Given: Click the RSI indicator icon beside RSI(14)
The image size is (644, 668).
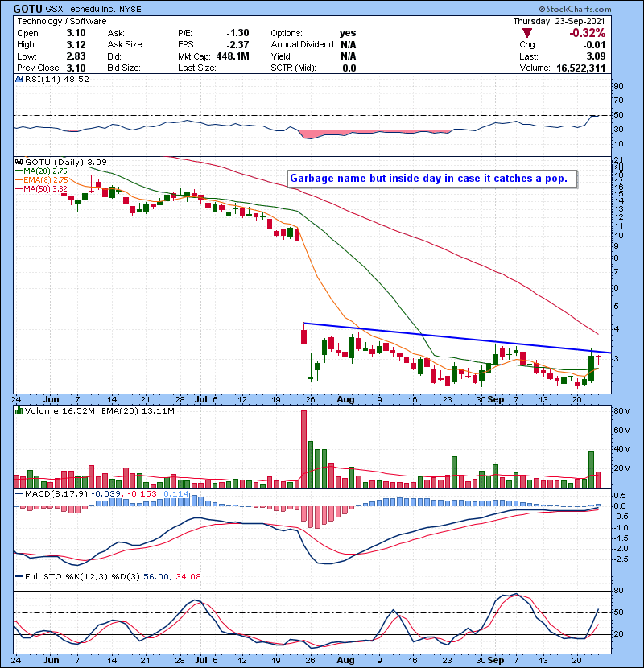Looking at the screenshot, I should point(19,79).
